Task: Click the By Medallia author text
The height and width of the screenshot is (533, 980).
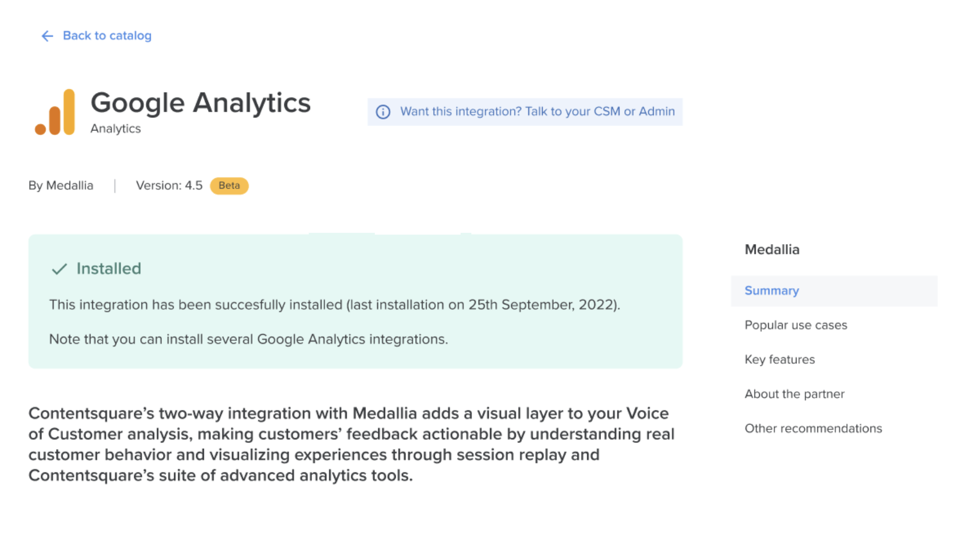Action: tap(61, 185)
